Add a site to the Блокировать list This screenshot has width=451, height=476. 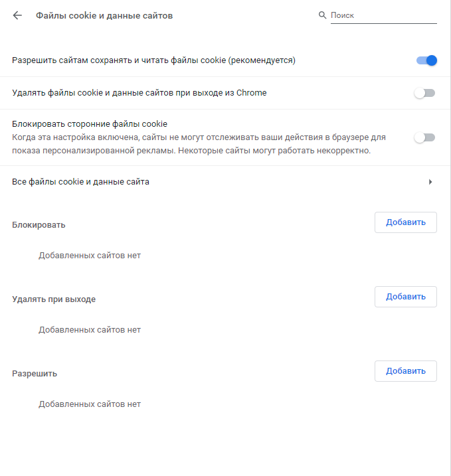405,222
